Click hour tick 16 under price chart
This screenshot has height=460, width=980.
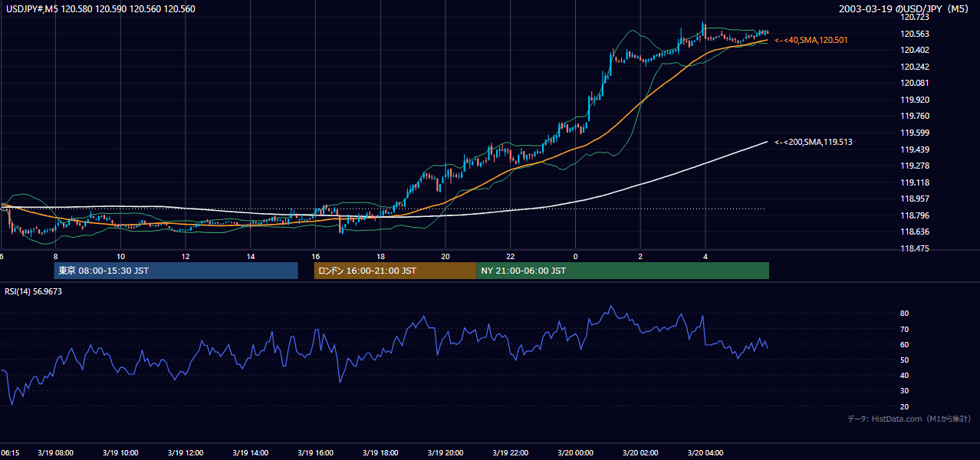point(316,256)
